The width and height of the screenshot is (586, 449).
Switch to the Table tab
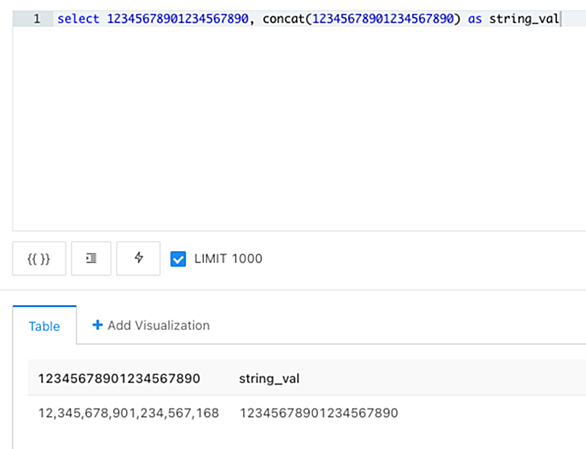tap(44, 326)
